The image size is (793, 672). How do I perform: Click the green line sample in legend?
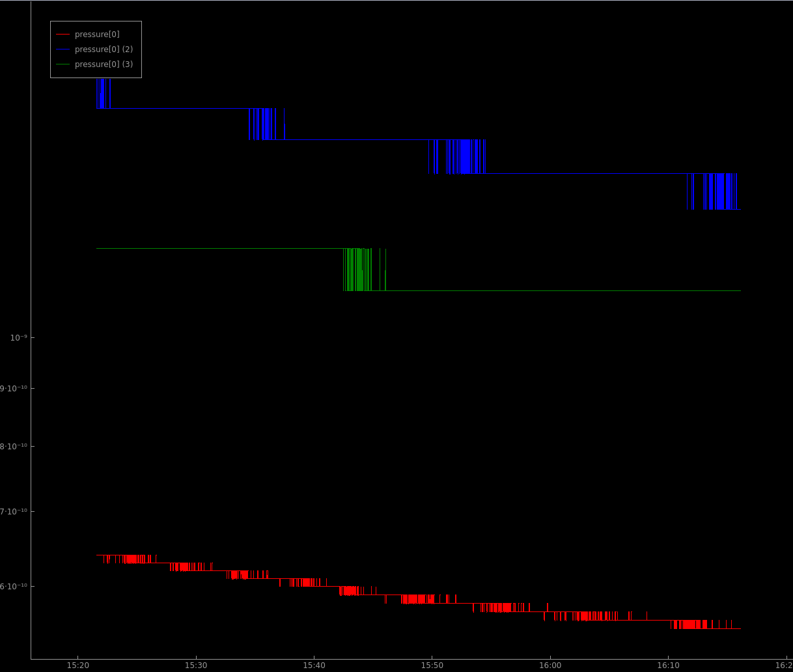click(x=63, y=64)
